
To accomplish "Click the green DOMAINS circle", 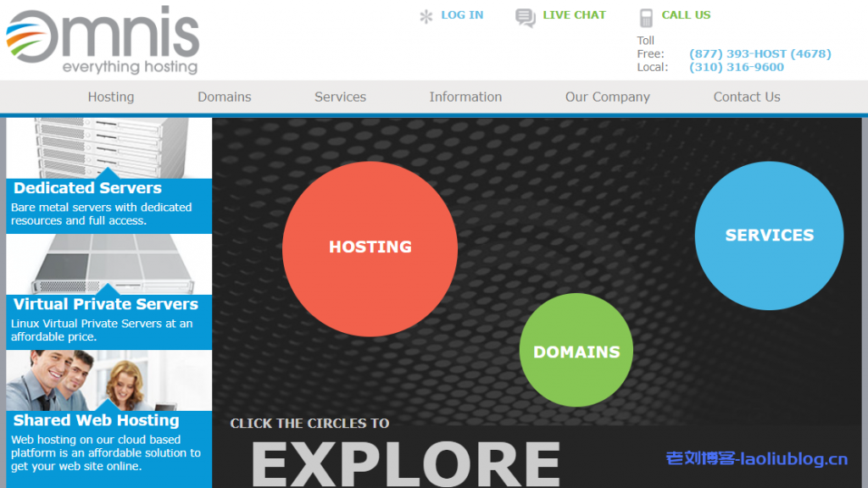I will [576, 351].
